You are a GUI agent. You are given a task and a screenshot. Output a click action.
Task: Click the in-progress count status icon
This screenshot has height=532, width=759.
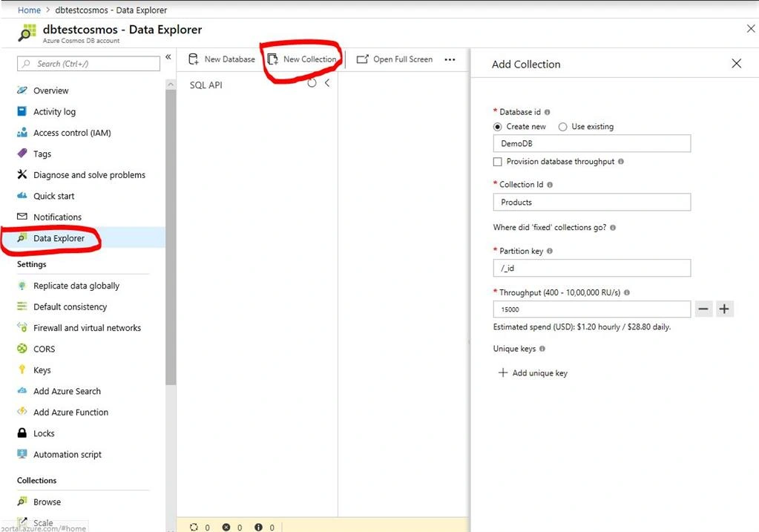click(x=194, y=527)
